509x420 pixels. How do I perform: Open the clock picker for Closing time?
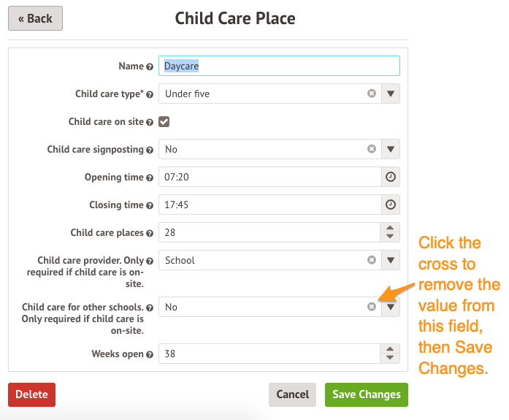pos(391,205)
